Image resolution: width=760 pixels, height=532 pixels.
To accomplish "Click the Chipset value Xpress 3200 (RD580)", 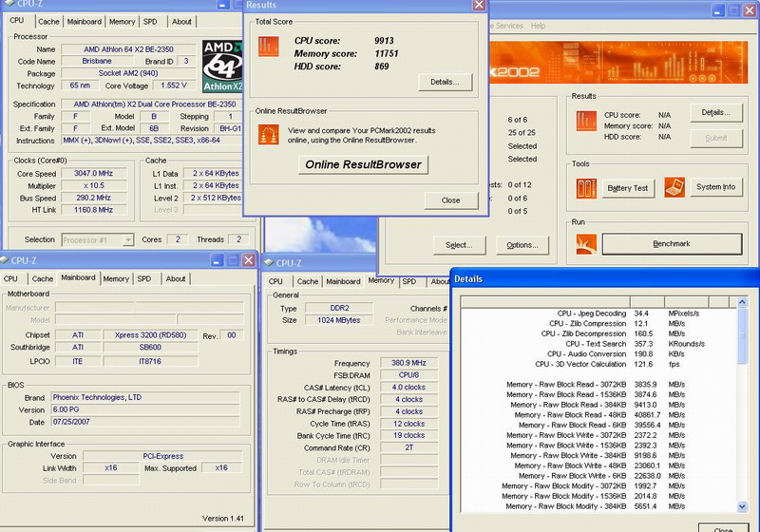I will click(150, 335).
